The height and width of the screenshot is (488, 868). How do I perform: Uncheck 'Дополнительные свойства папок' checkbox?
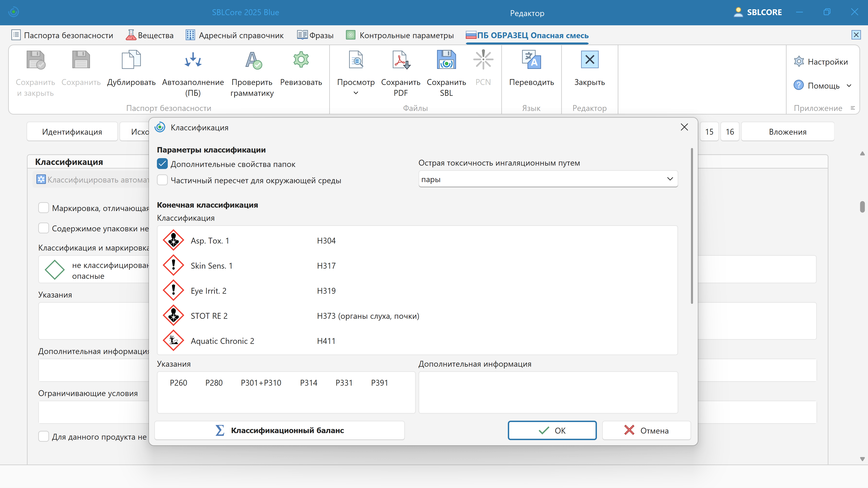click(162, 164)
